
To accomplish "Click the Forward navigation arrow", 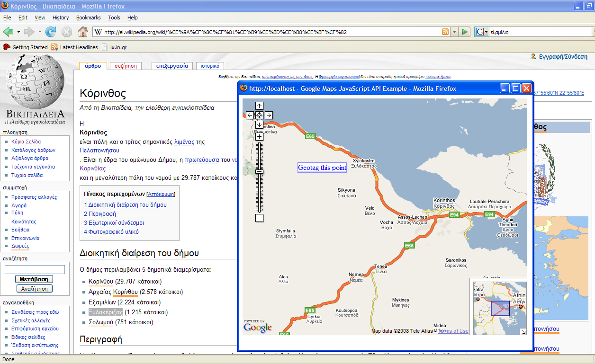I will click(x=29, y=32).
